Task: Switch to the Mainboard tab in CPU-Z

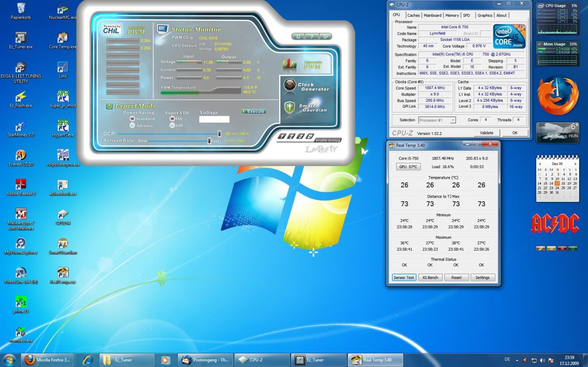Action: pyautogui.click(x=432, y=15)
